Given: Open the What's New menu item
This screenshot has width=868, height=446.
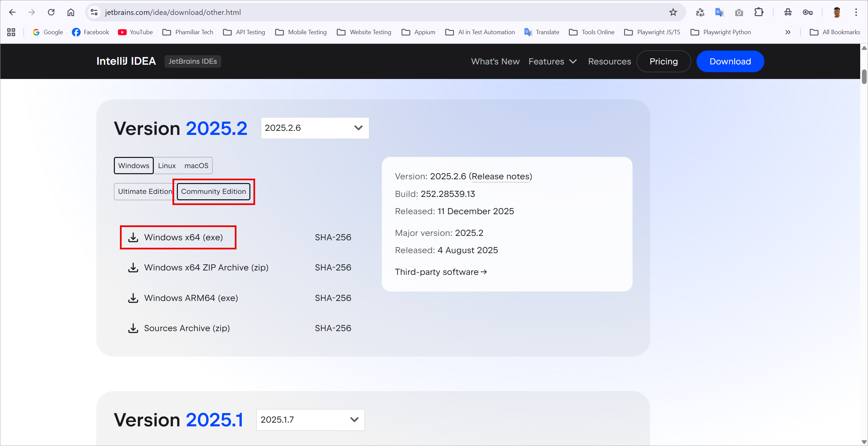Looking at the screenshot, I should (495, 61).
